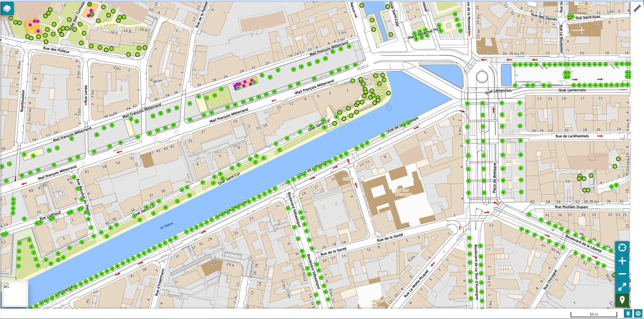The height and width of the screenshot is (319, 644).
Task: Open the overview map thumbnail
Action: [x=15, y=294]
